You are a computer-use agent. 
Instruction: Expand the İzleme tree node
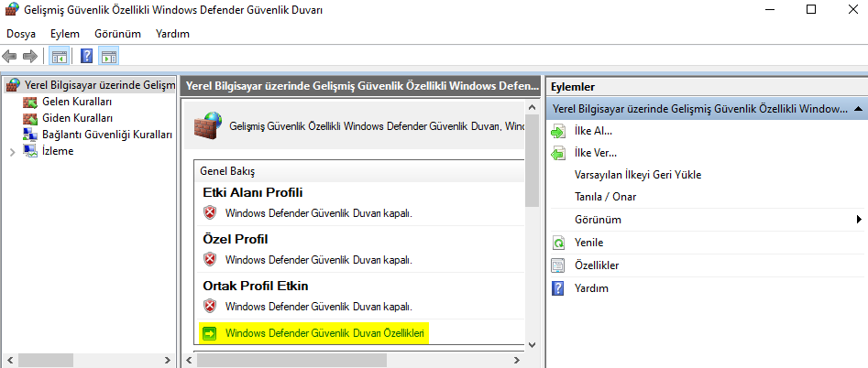click(12, 151)
